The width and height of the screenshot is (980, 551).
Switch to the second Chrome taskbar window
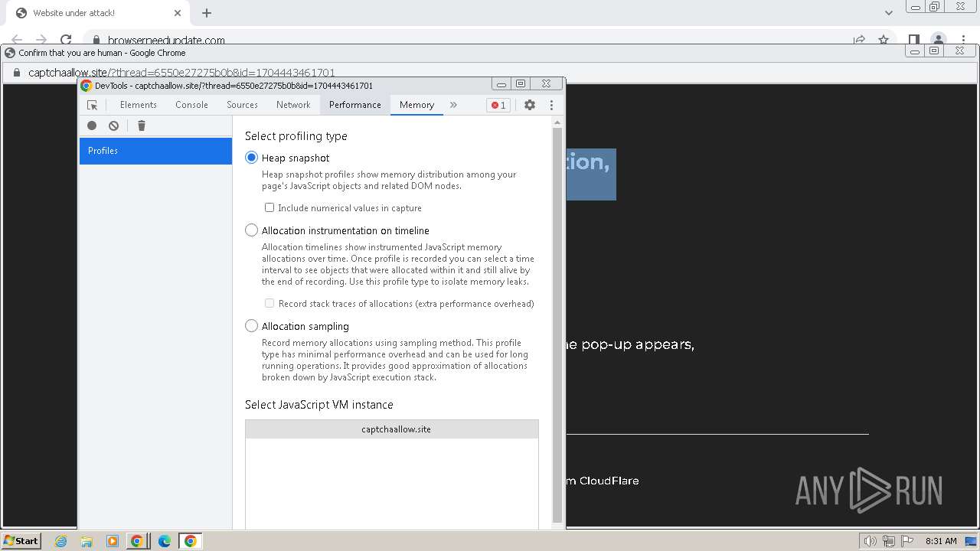point(190,541)
